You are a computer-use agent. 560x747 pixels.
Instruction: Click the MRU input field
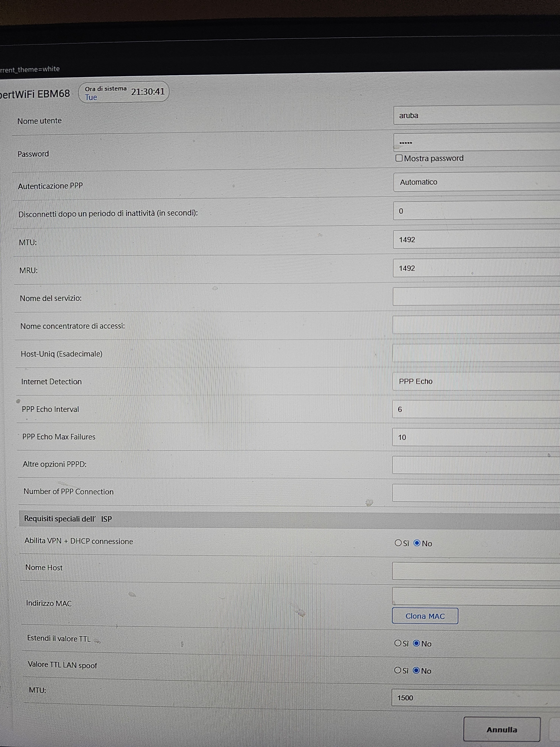tap(476, 269)
